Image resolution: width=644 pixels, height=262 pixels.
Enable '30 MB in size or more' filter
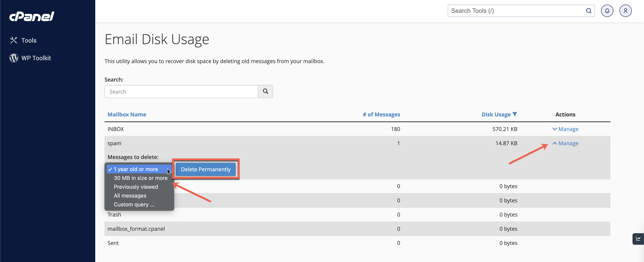coord(140,178)
